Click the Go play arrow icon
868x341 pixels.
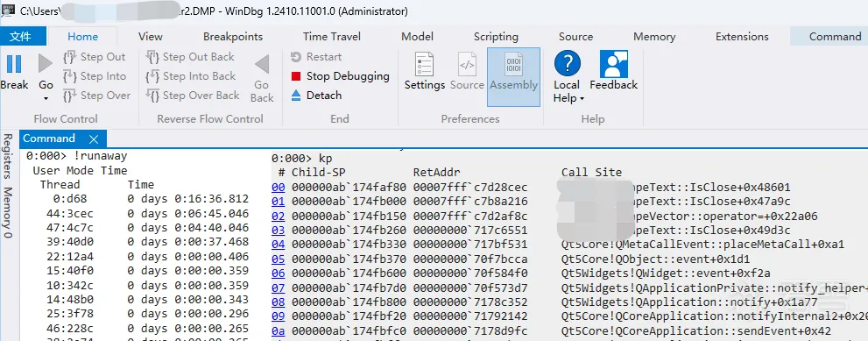tap(46, 64)
